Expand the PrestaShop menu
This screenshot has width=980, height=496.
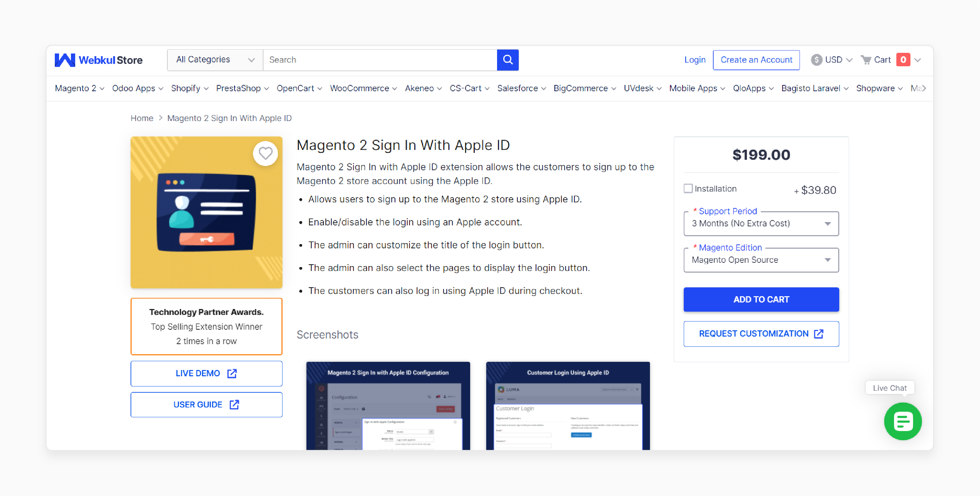[x=242, y=88]
